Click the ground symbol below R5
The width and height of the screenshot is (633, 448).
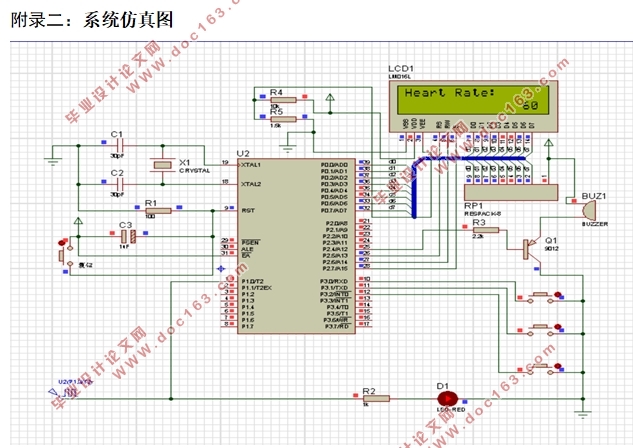(x=287, y=148)
